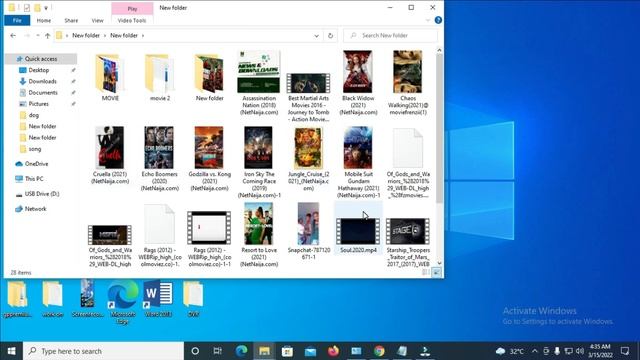Select Quick access in navigation pane
The height and width of the screenshot is (360, 640).
pos(41,59)
